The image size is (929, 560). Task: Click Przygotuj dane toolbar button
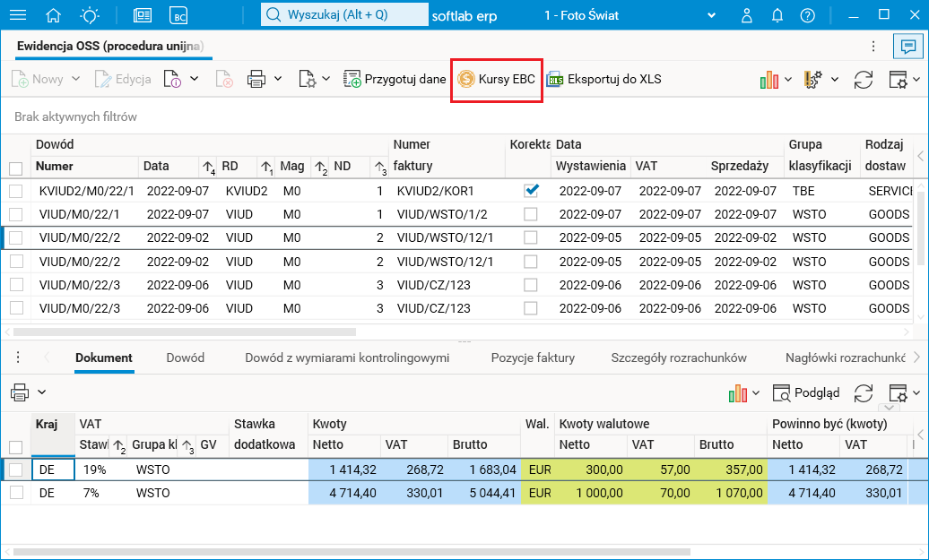(x=395, y=79)
